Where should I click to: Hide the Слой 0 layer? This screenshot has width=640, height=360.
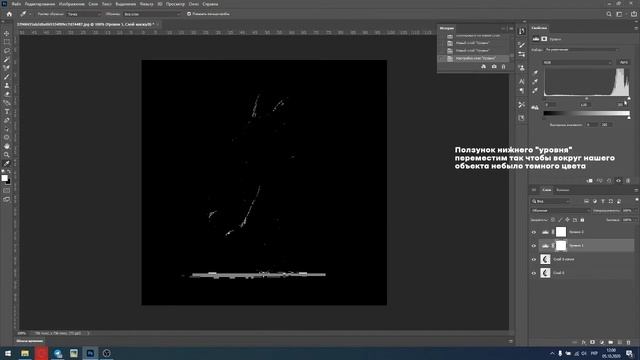pyautogui.click(x=533, y=273)
